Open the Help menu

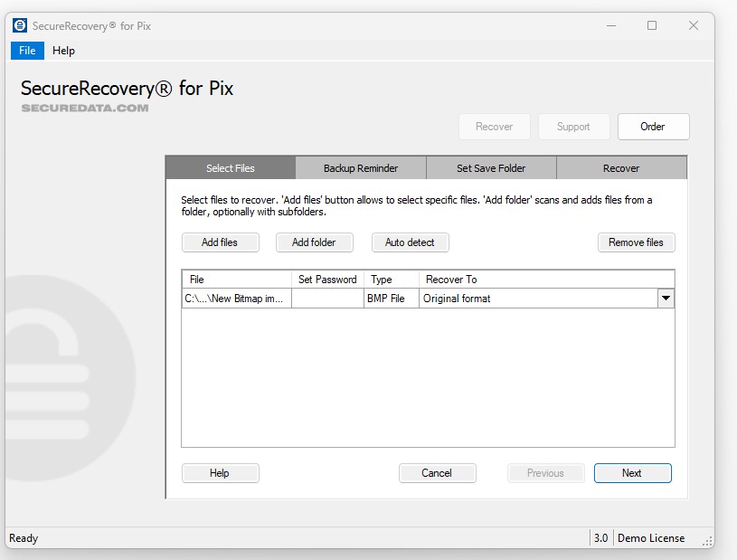click(63, 51)
